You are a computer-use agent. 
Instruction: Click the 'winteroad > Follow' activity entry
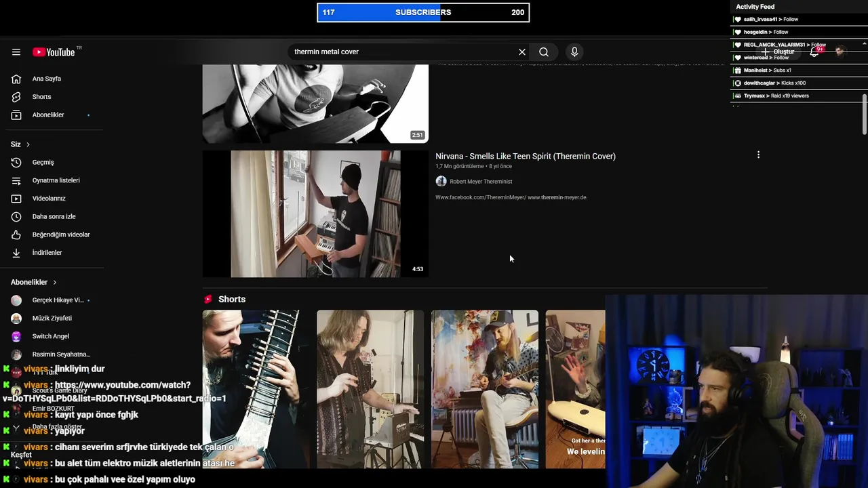(x=766, y=58)
